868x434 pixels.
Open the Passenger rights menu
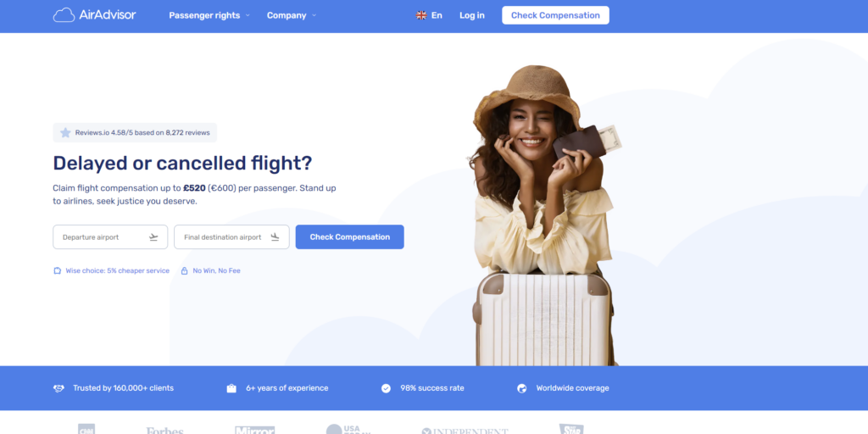(204, 15)
